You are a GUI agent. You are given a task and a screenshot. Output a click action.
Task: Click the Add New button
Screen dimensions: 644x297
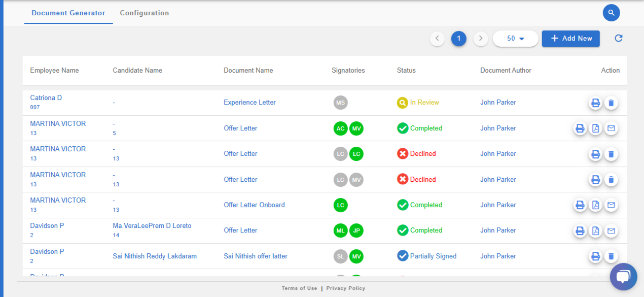point(570,39)
